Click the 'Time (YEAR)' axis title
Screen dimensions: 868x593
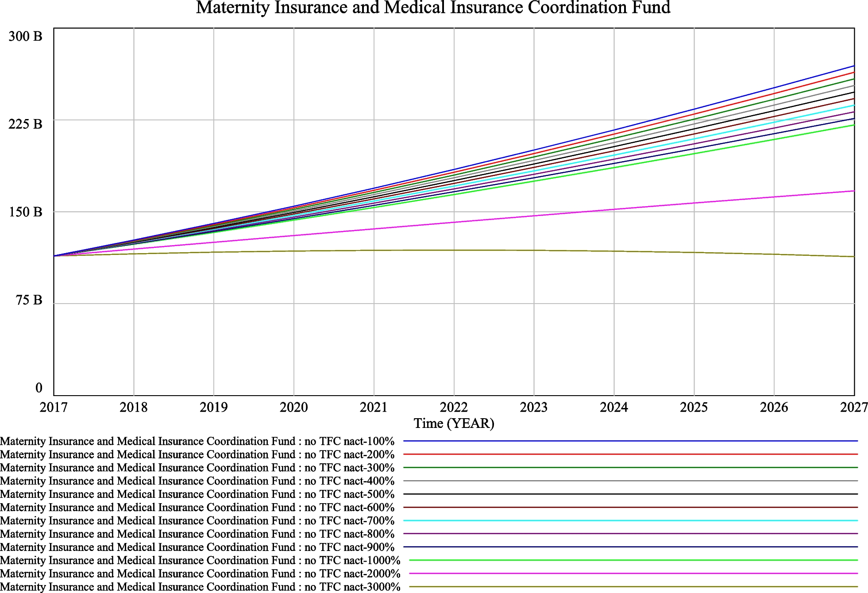pyautogui.click(x=454, y=424)
